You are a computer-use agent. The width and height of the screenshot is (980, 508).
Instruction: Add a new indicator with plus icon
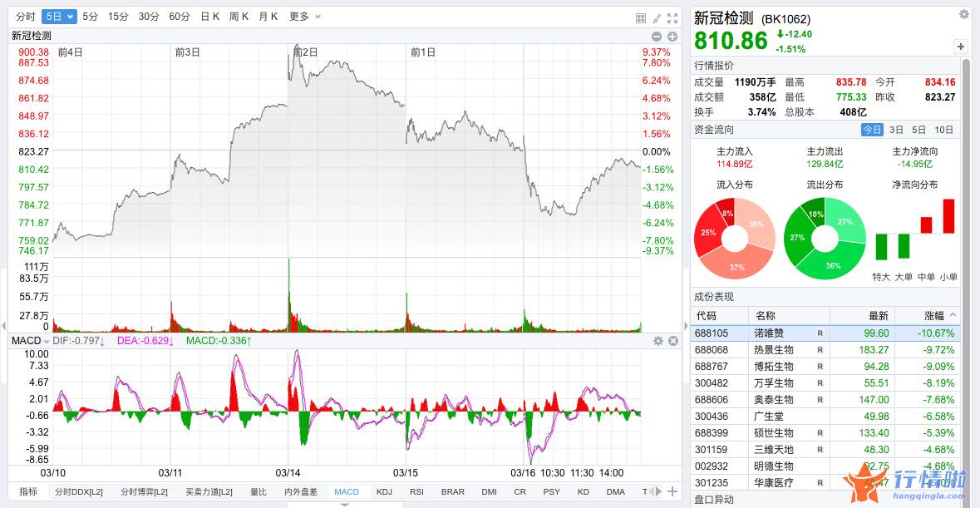(672, 491)
